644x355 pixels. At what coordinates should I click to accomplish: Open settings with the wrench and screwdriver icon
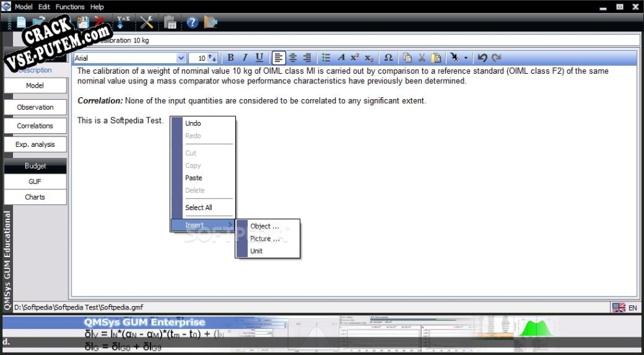[x=147, y=22]
